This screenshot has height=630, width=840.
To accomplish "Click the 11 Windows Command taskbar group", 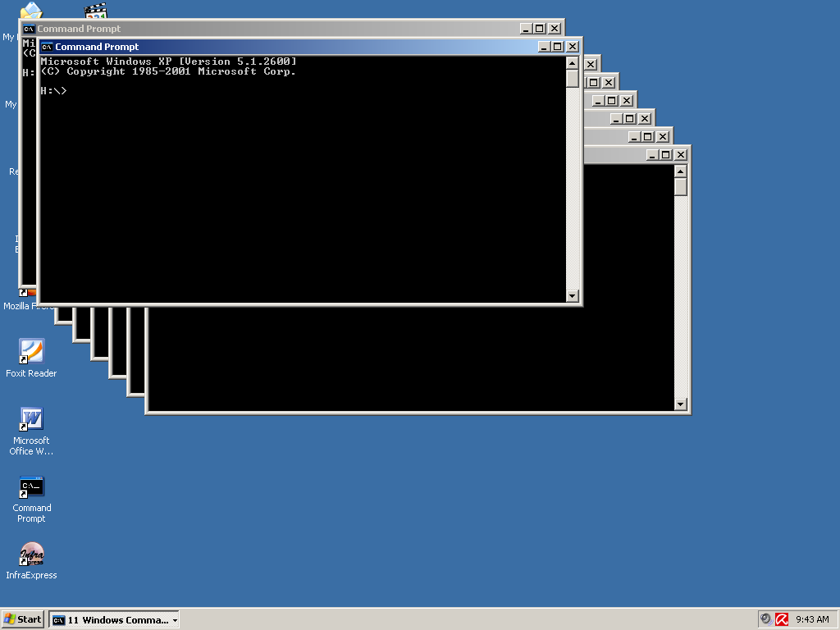I will 113,620.
